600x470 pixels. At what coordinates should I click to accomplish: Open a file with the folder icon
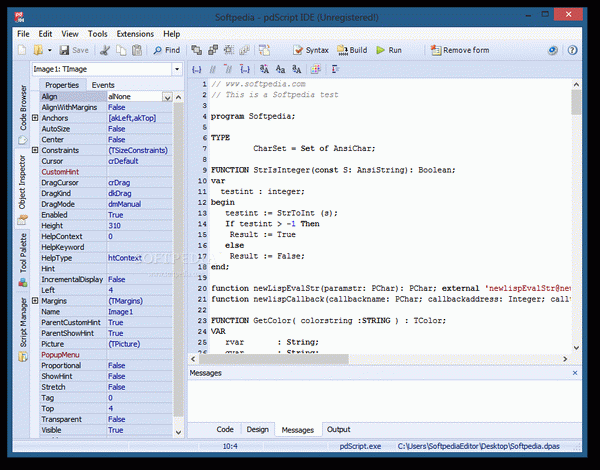[38, 50]
